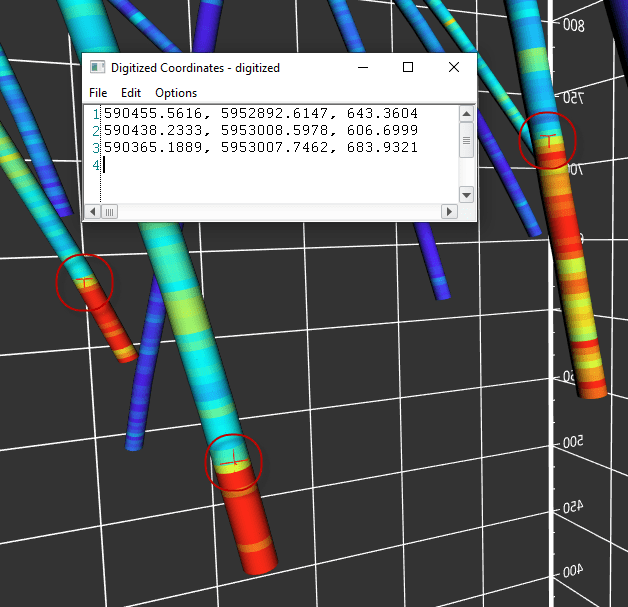Place cursor in the coordinate line starting 590438.2333
This screenshot has width=628, height=607.
260,131
